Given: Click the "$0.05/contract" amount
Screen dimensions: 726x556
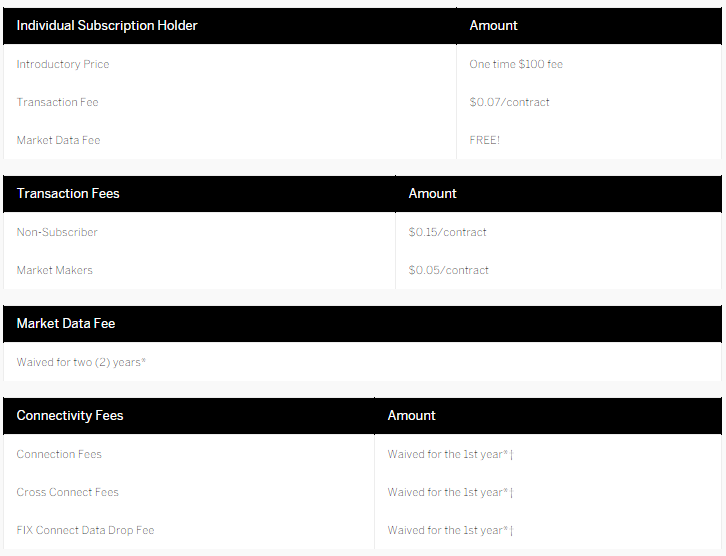Looking at the screenshot, I should pos(448,270).
